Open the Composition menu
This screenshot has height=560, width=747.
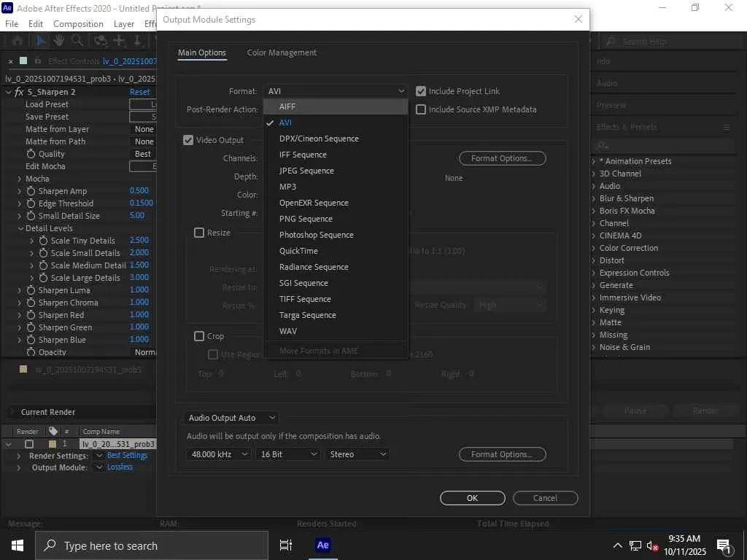click(x=78, y=24)
